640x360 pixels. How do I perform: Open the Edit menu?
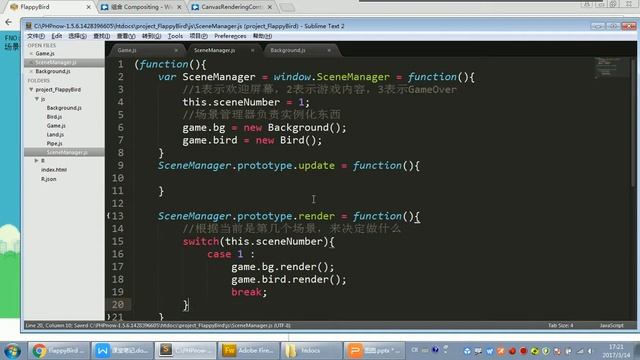[57, 36]
